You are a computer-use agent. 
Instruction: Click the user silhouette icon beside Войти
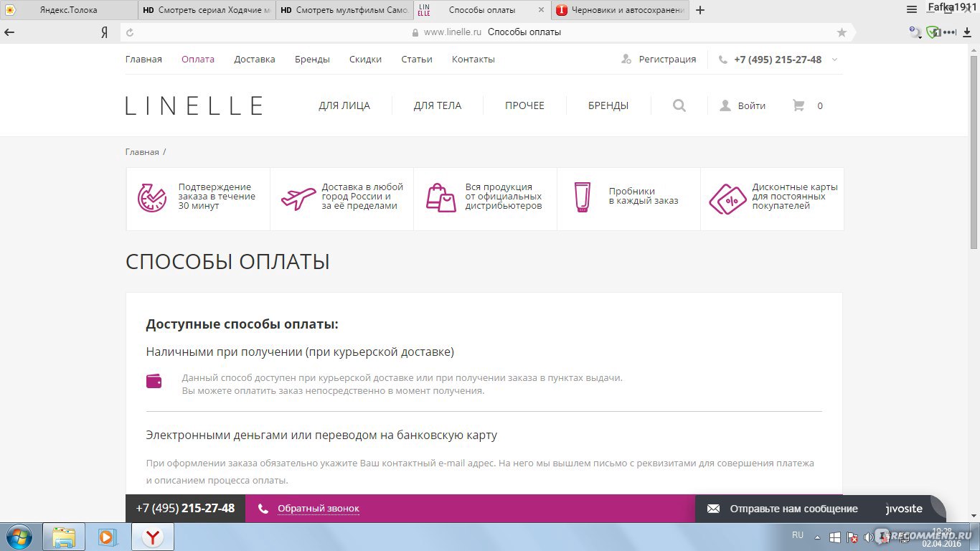725,105
